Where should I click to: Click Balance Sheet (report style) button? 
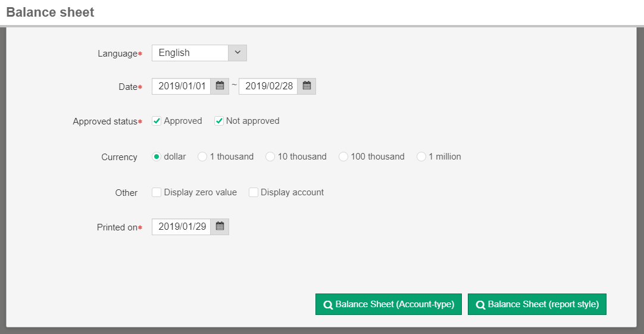point(537,304)
